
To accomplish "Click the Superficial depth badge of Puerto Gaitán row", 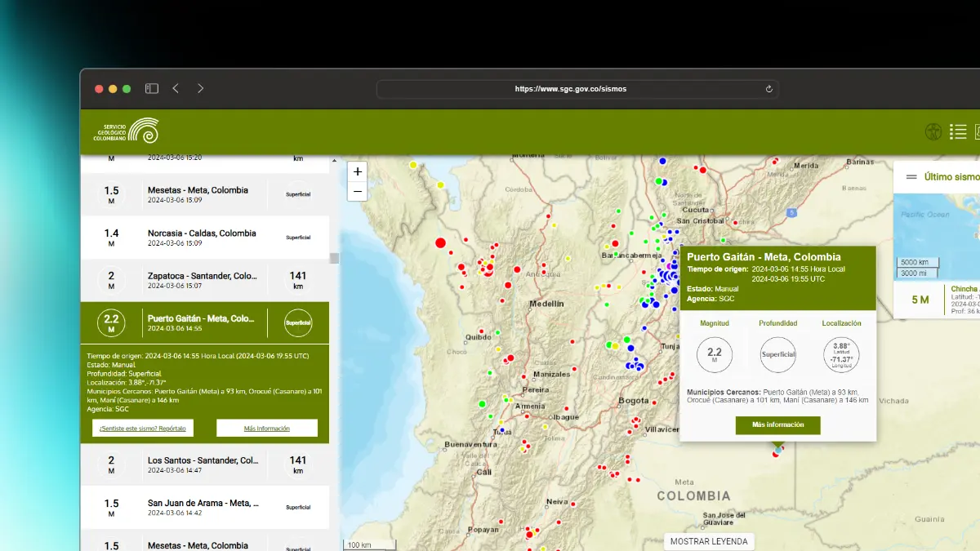I will (298, 322).
